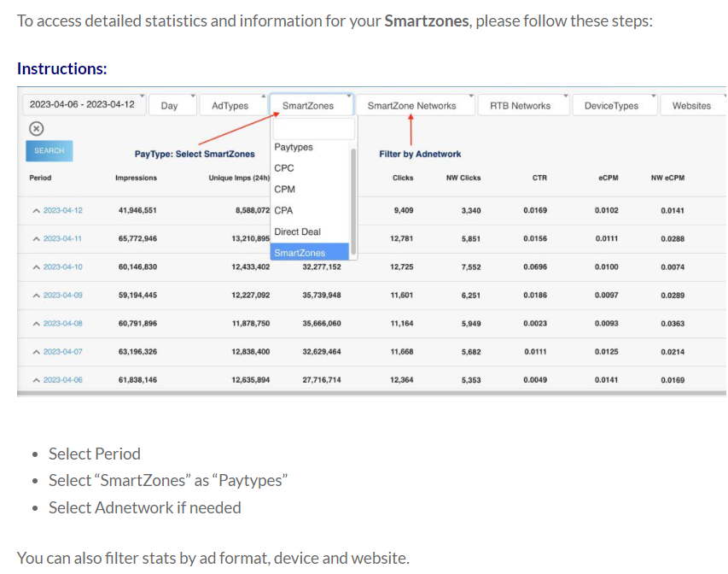Click the impressions value 65,772,946
The image size is (728, 574).
[x=137, y=239]
